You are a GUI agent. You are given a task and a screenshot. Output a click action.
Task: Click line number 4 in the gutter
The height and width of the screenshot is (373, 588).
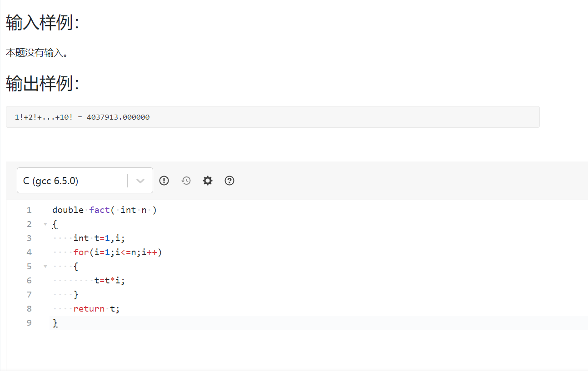(x=29, y=252)
